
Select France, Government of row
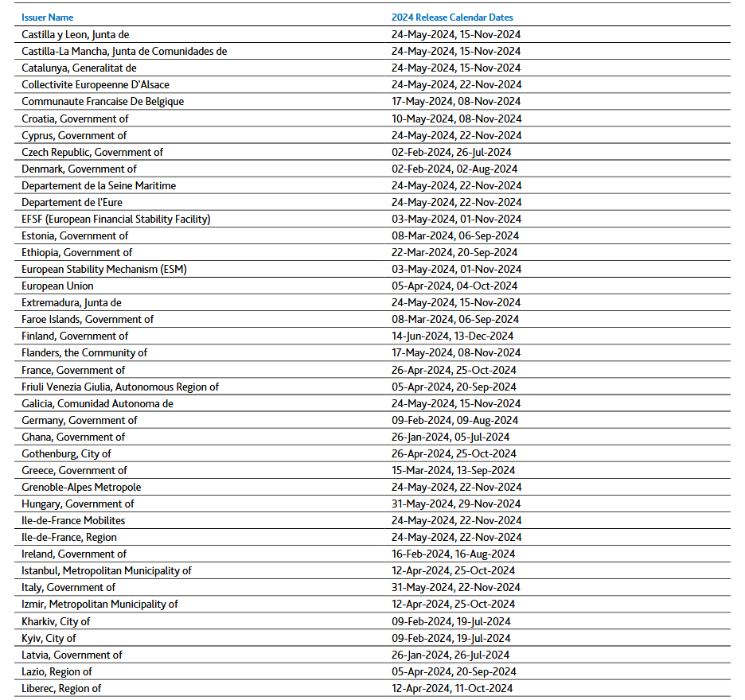(73, 370)
